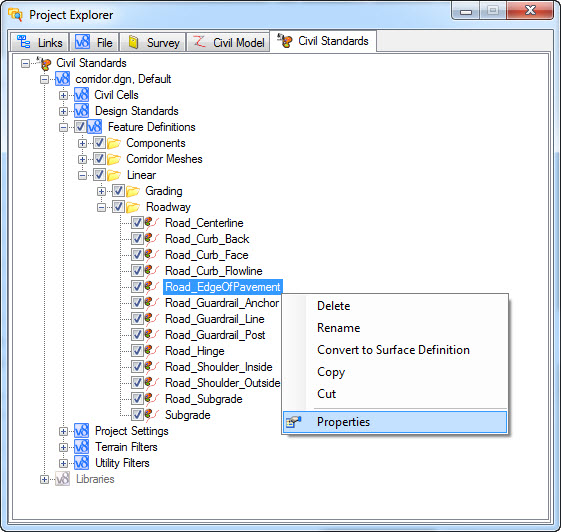Open the Survey tab

[x=153, y=43]
